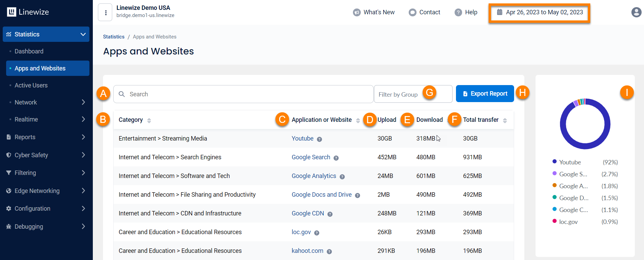Click the Edge Networking globe icon
The width and height of the screenshot is (644, 260).
(x=9, y=191)
